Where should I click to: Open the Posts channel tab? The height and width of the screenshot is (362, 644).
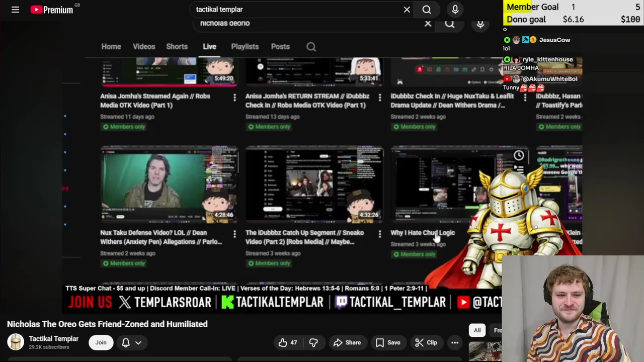coord(280,46)
